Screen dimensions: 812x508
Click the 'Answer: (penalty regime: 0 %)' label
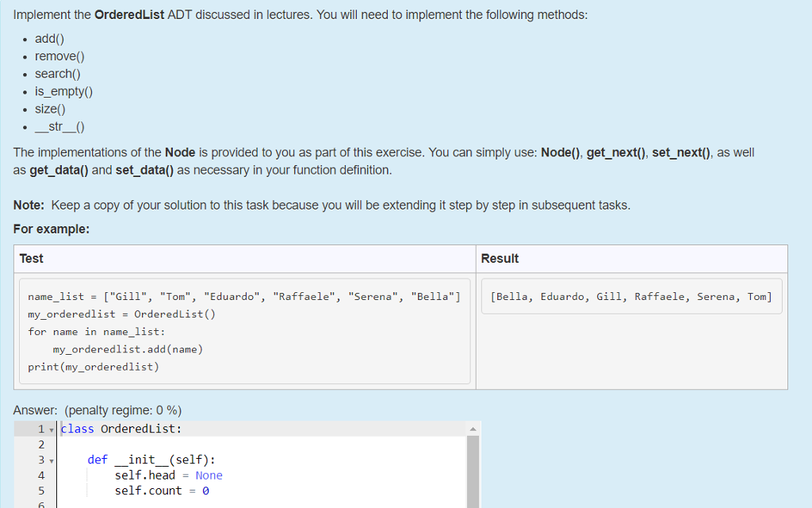coord(98,410)
